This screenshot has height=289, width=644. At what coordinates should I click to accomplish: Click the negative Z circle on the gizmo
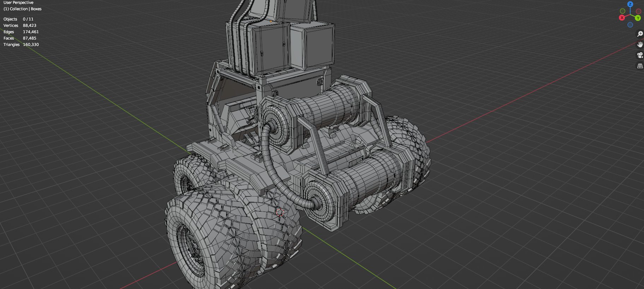(x=630, y=25)
